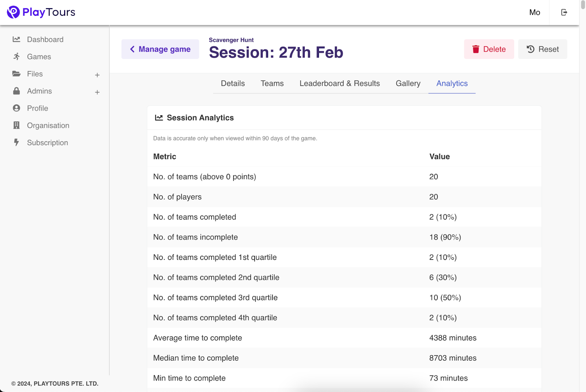This screenshot has height=392, width=586.
Task: Open Dashboard from sidebar
Action: point(45,40)
